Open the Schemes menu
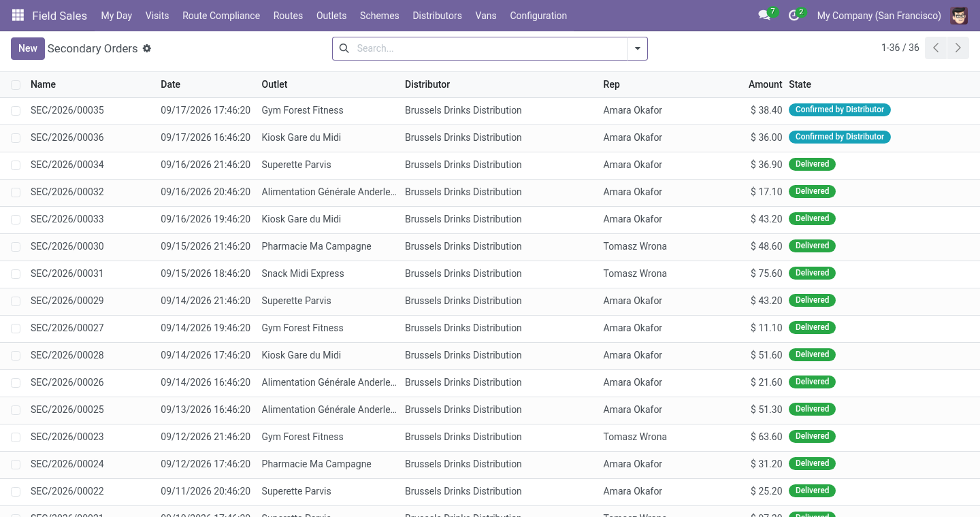Image resolution: width=980 pixels, height=517 pixels. 380,16
